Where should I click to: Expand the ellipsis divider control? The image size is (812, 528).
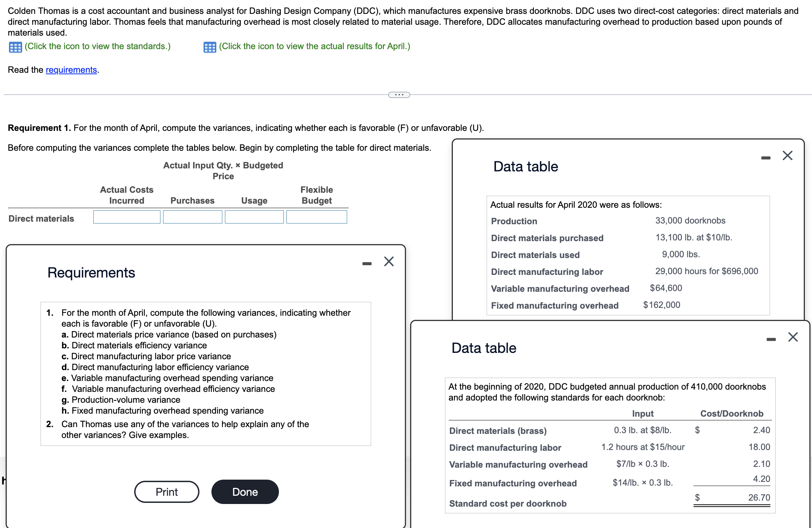coord(399,94)
